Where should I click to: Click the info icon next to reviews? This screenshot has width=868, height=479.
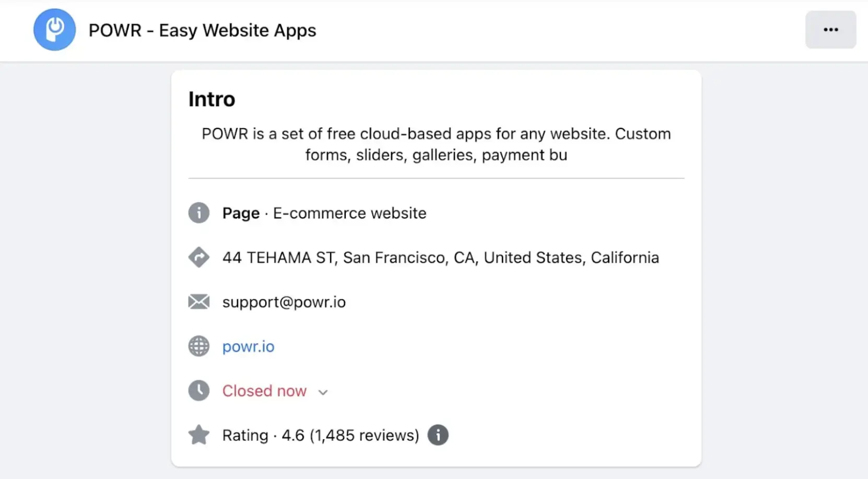(x=438, y=435)
